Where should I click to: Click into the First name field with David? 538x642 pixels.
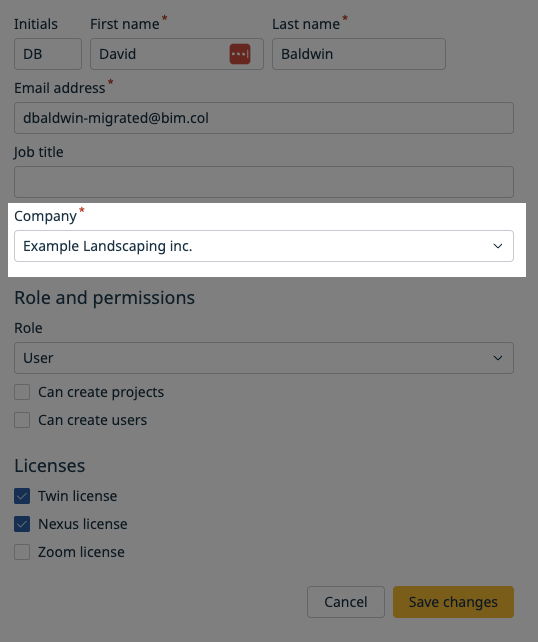coord(177,54)
